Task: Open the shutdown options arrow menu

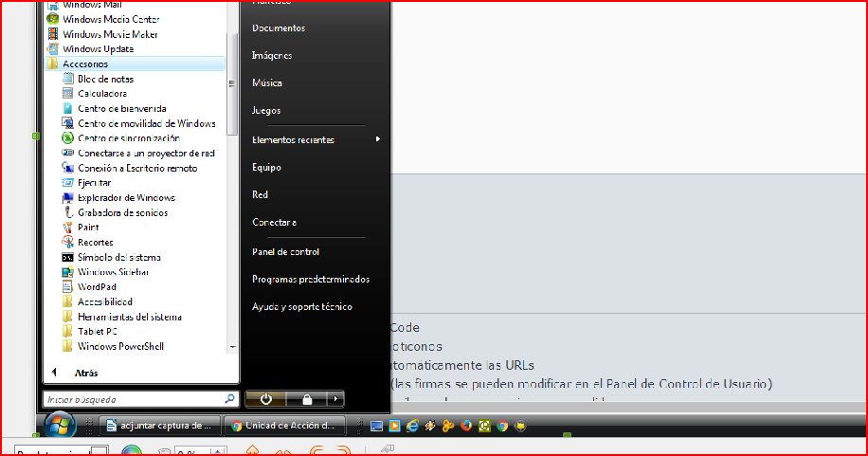Action: click(335, 399)
